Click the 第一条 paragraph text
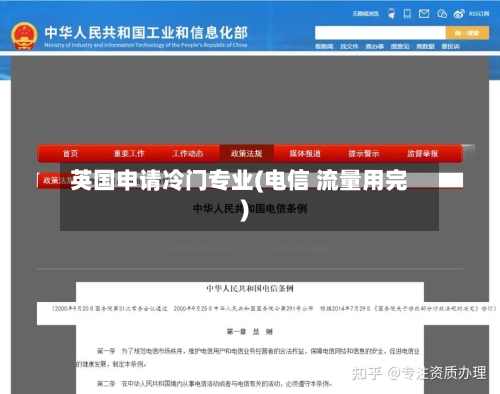The height and width of the screenshot is (394, 500). coord(248,357)
